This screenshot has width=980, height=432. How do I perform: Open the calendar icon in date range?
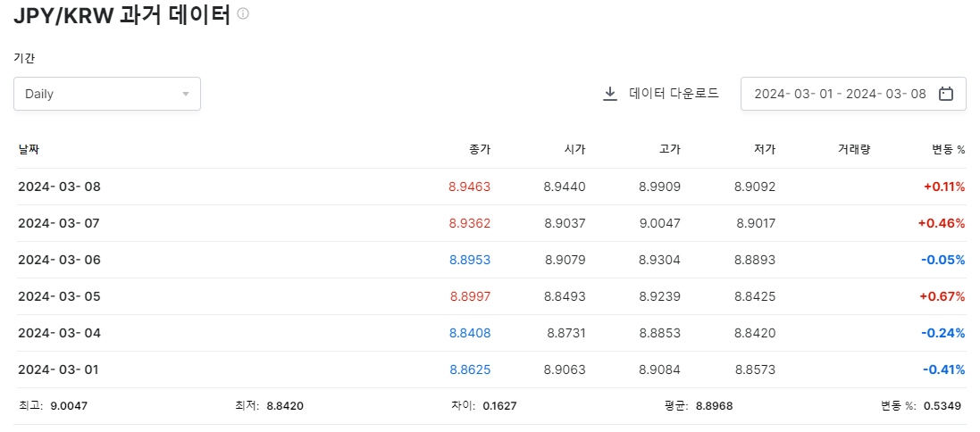(946, 95)
